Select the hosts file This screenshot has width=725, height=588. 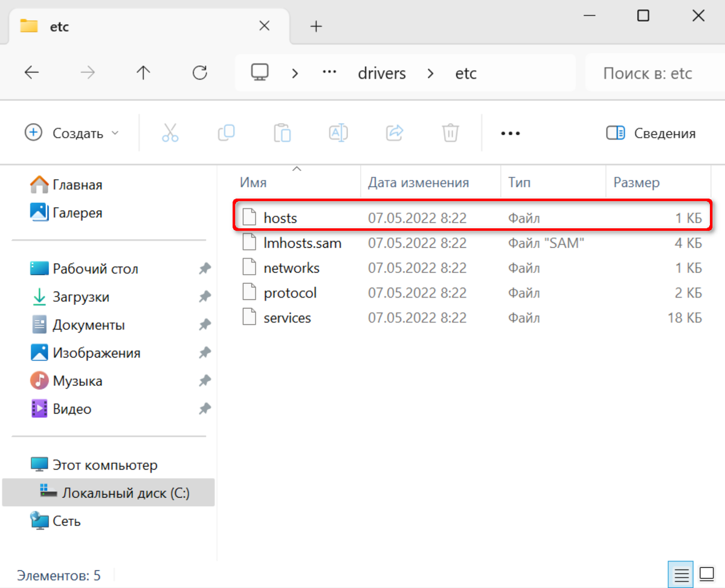[x=472, y=217]
